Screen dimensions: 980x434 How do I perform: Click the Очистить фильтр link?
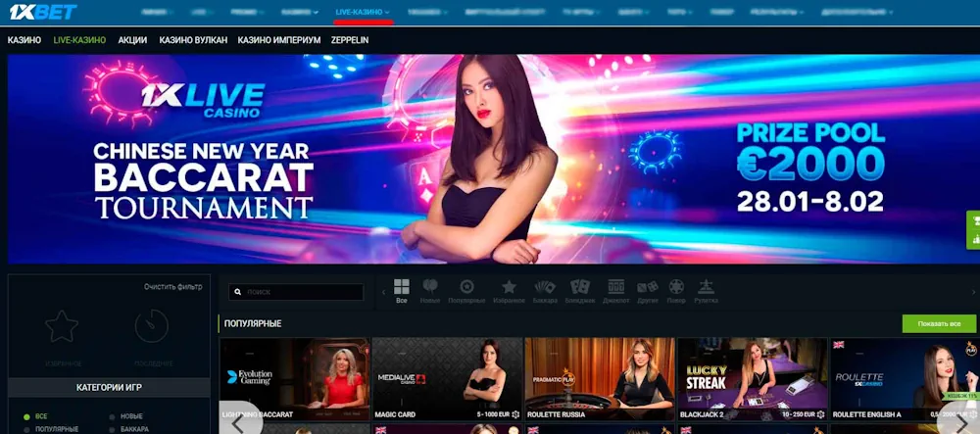point(172,286)
